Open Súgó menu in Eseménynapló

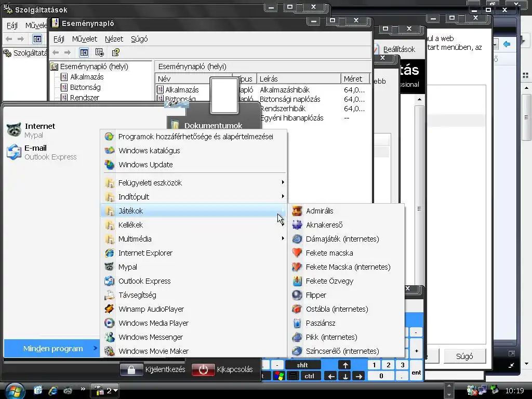pyautogui.click(x=139, y=39)
